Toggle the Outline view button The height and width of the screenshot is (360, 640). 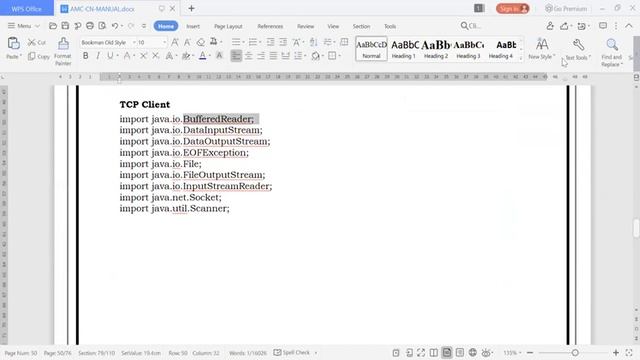460,352
